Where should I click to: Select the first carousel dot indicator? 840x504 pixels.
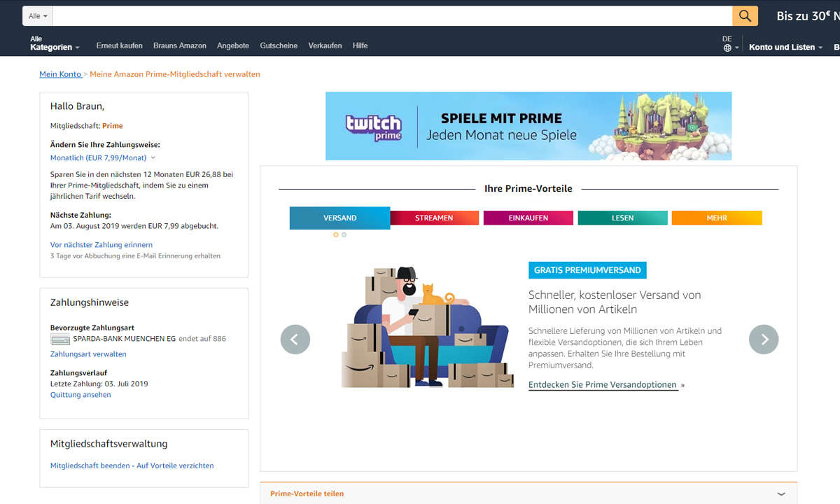(x=336, y=235)
